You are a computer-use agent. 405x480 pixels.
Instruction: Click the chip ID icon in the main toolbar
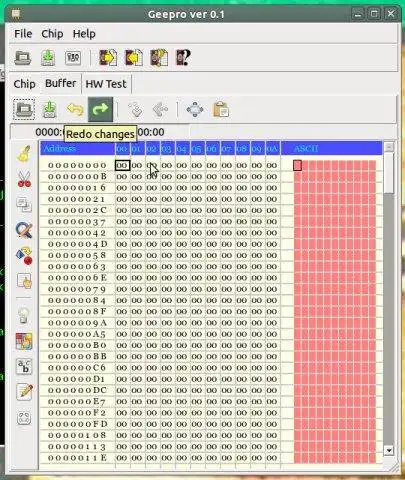[73, 58]
